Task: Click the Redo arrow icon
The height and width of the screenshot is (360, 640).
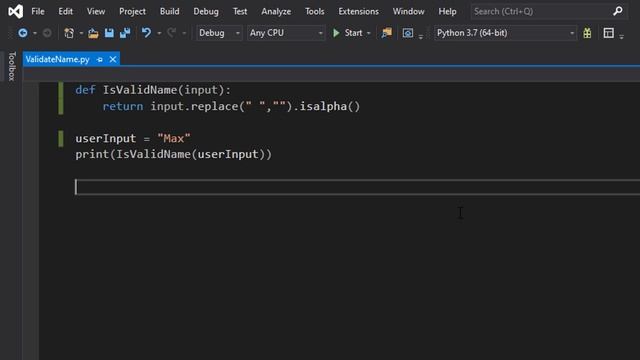Action: click(171, 33)
